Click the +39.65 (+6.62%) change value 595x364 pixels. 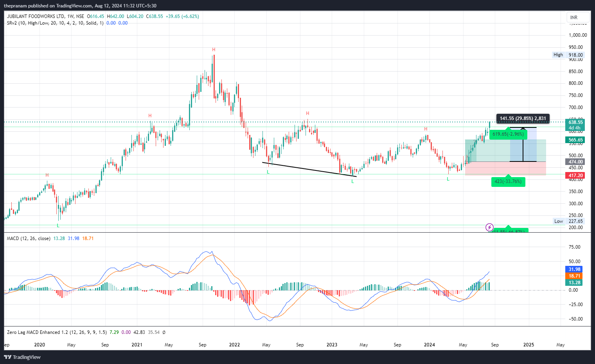pos(182,16)
